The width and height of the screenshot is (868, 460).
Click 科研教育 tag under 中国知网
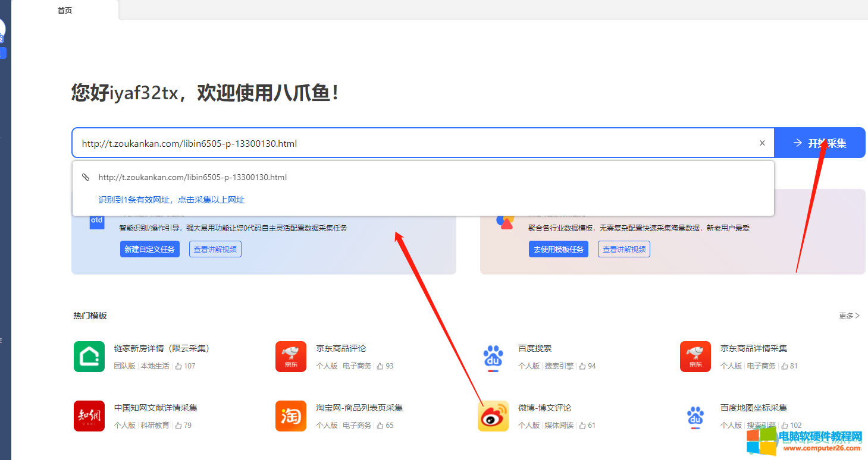pyautogui.click(x=155, y=426)
